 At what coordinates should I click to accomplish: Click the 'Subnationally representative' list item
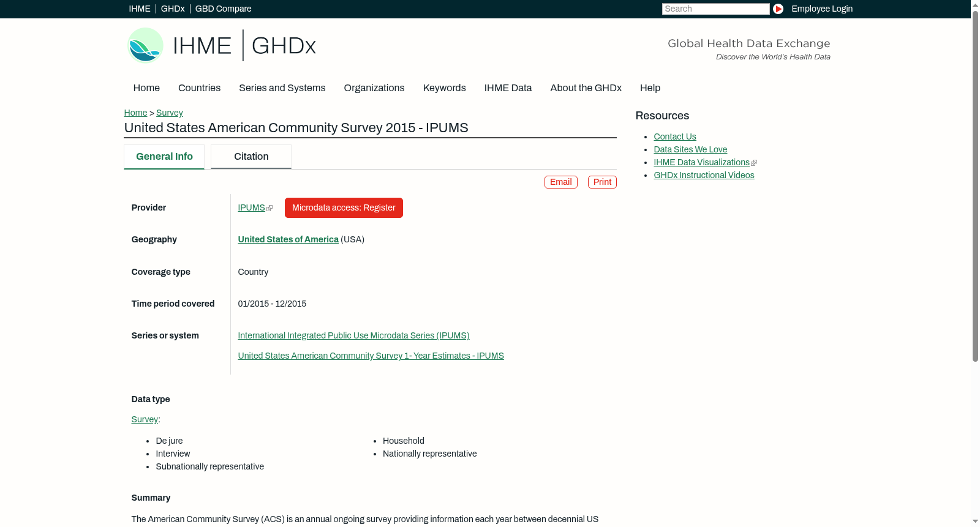209,467
